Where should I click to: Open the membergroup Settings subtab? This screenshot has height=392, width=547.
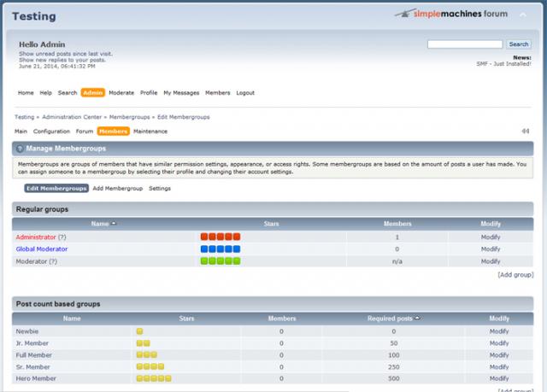160,189
